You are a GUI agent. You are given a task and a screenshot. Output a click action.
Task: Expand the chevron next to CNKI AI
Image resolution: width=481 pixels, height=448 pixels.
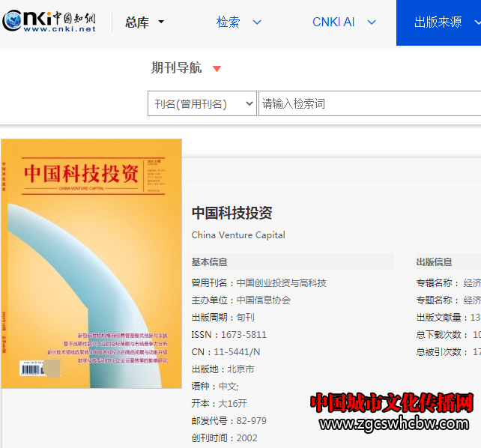click(x=372, y=22)
